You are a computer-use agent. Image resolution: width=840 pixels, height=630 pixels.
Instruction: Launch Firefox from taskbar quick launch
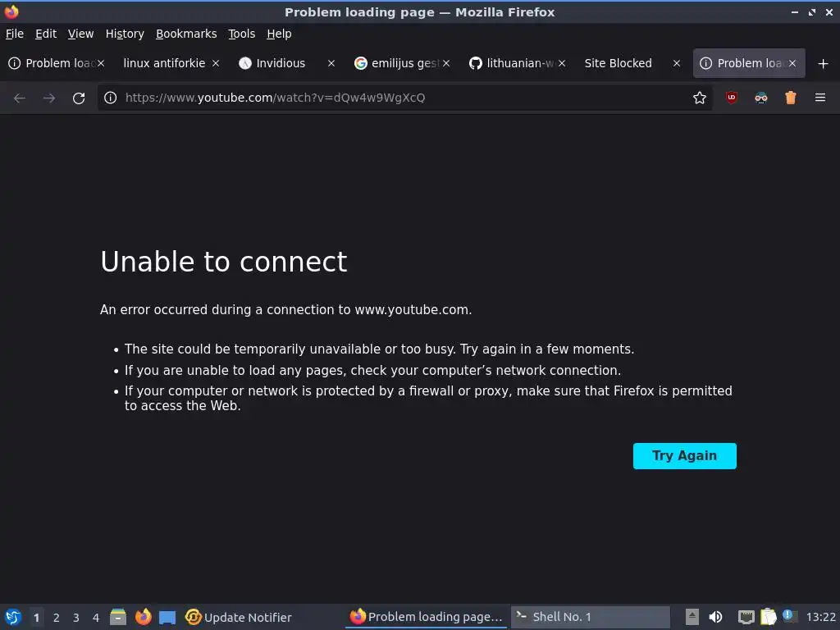(143, 617)
